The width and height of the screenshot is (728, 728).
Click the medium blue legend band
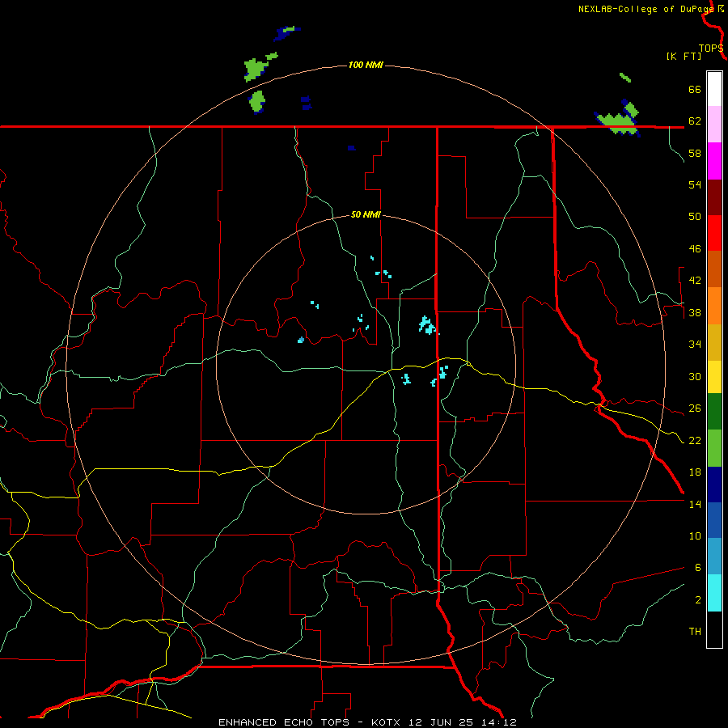(714, 520)
